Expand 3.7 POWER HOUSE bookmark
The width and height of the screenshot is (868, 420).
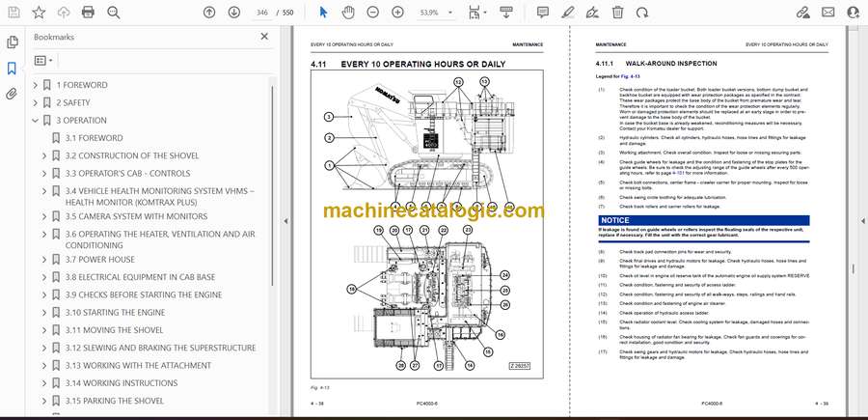pos(44,260)
